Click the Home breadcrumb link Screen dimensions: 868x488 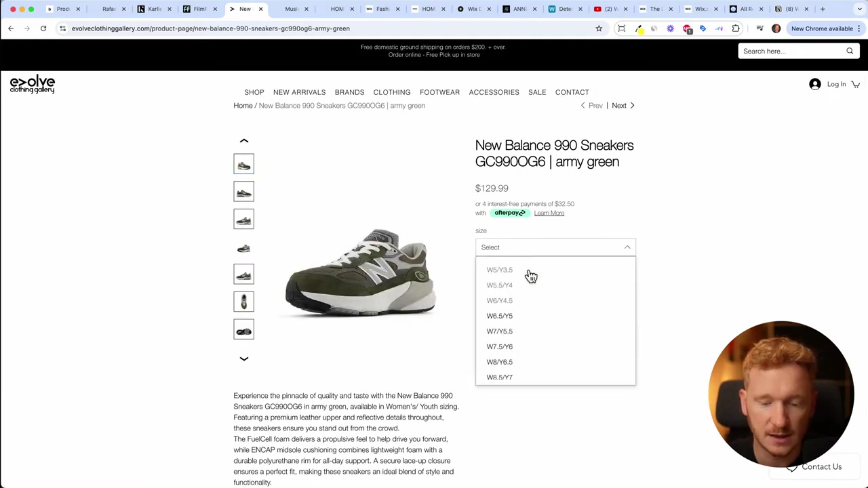coord(243,106)
